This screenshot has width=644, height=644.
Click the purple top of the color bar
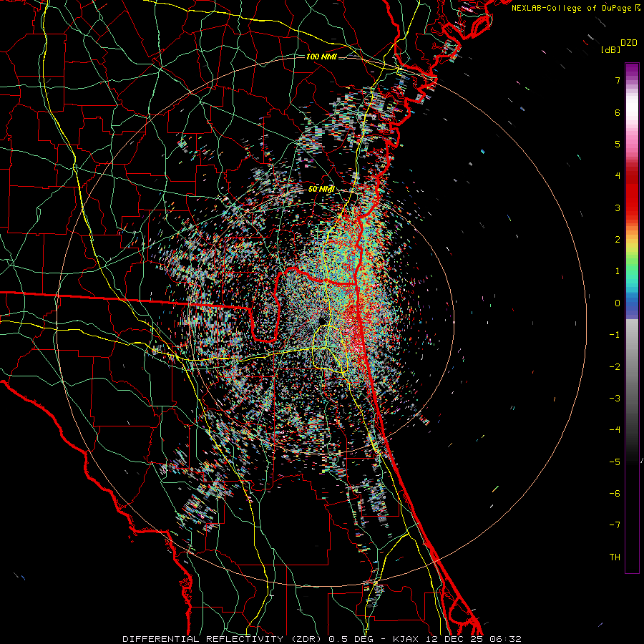tap(632, 70)
